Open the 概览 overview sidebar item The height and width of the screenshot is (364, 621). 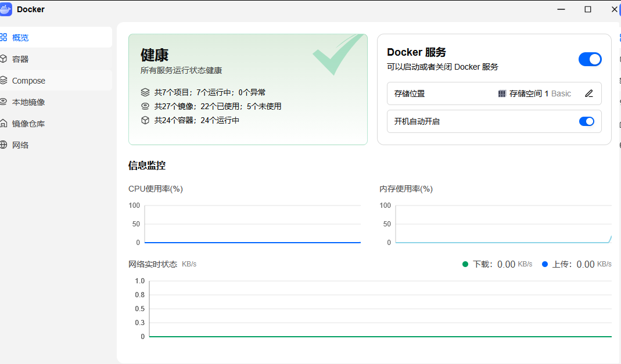[x=55, y=37]
